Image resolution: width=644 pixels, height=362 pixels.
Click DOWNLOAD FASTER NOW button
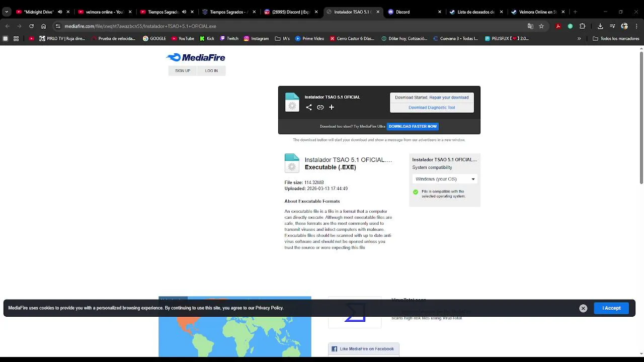tap(413, 127)
